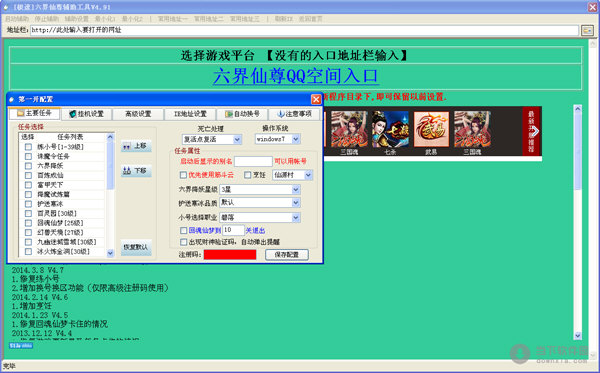
Task: Open the 七杀 game thumbnail icon
Action: point(390,129)
